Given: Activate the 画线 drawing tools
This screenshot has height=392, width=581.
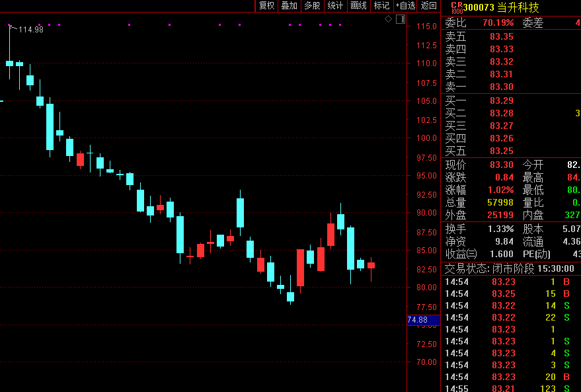Looking at the screenshot, I should (x=358, y=6).
